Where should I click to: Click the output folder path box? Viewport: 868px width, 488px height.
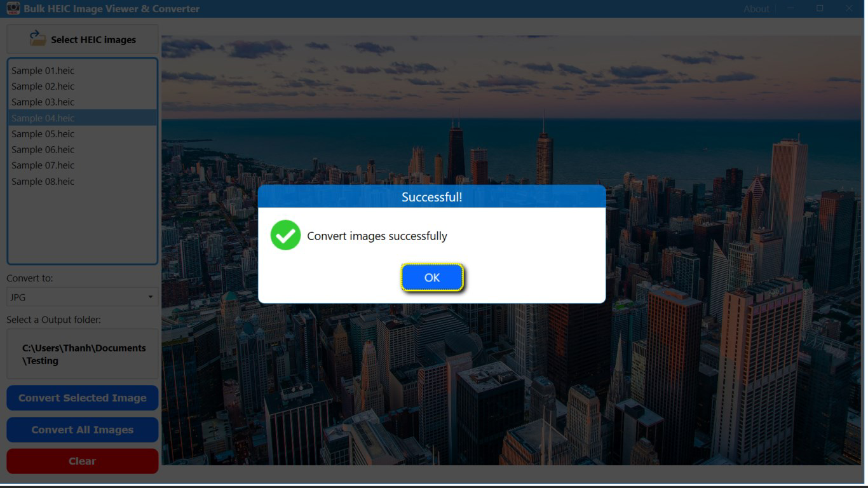(x=83, y=354)
